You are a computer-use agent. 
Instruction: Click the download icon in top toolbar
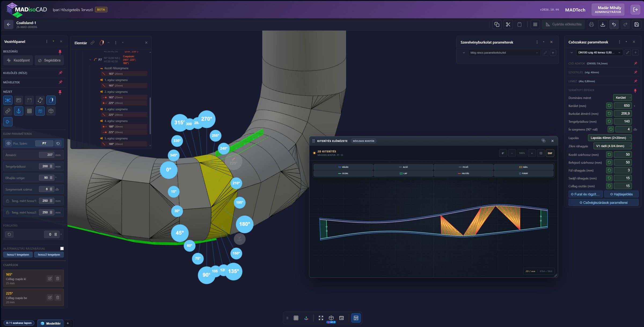pyautogui.click(x=603, y=24)
